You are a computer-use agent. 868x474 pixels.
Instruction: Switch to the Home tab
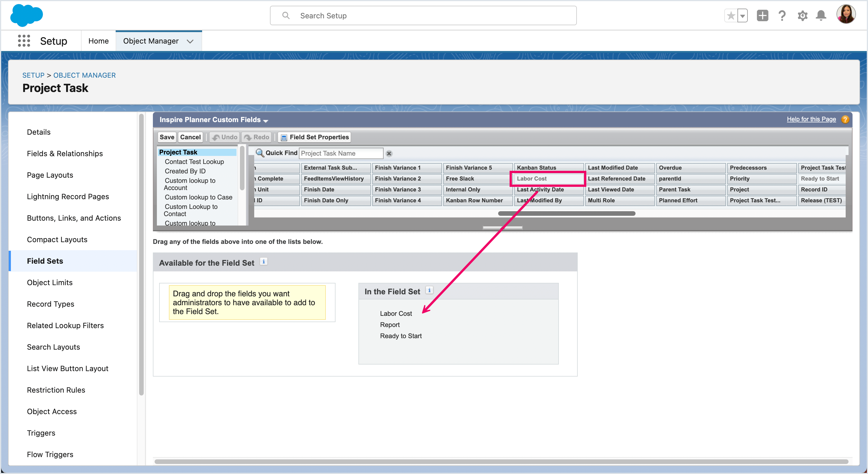[x=98, y=41]
